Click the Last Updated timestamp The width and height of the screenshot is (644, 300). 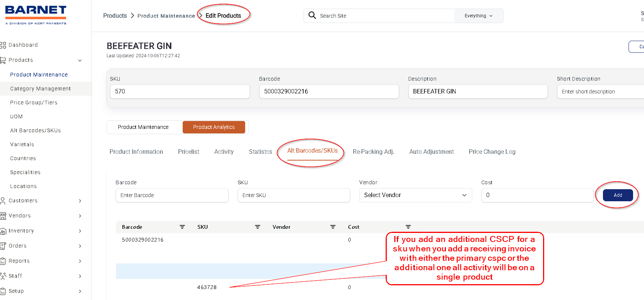(143, 56)
